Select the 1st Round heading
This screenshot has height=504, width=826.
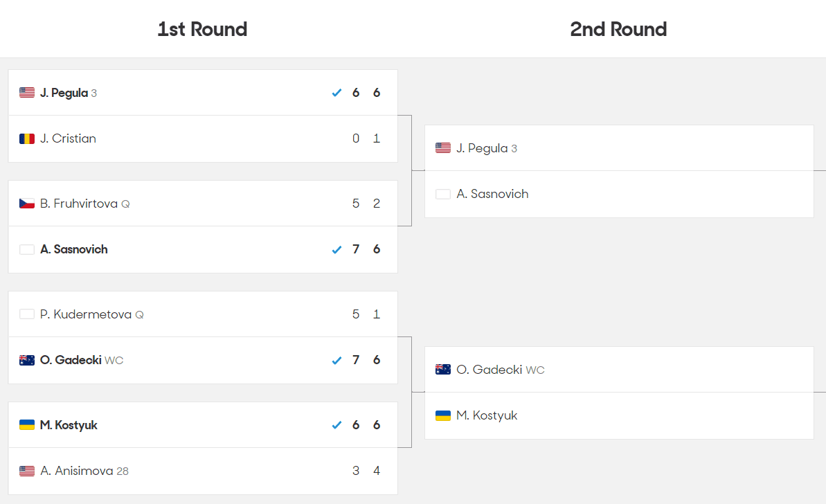point(202,29)
